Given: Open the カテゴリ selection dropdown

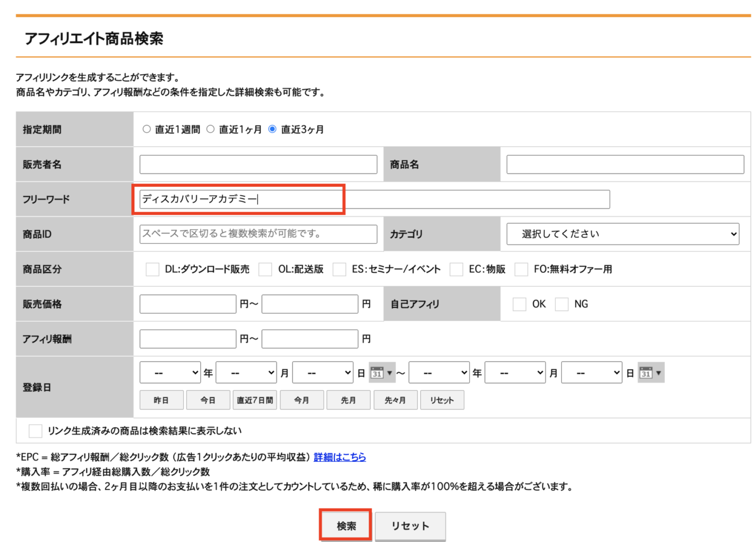Looking at the screenshot, I should (x=623, y=234).
